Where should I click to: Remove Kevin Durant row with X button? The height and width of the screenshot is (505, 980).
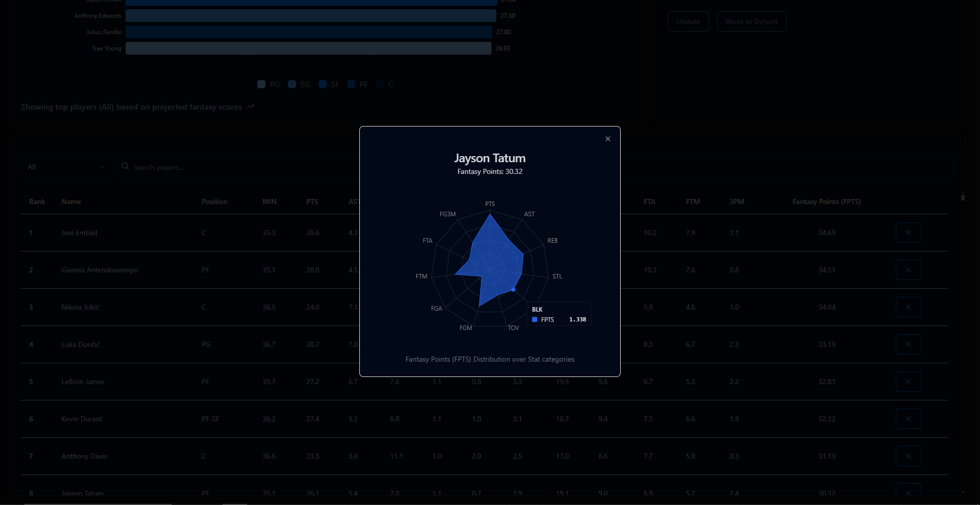[908, 419]
